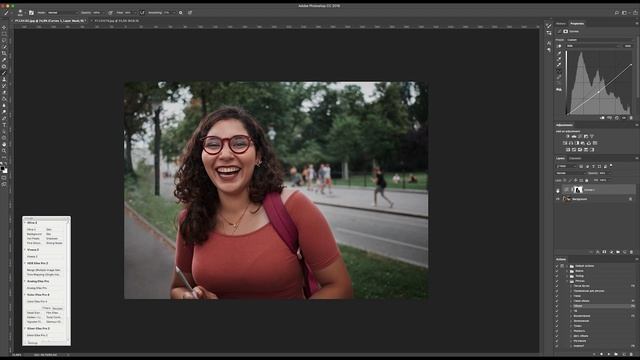
Task: Select the Crop tool
Action: (4, 53)
